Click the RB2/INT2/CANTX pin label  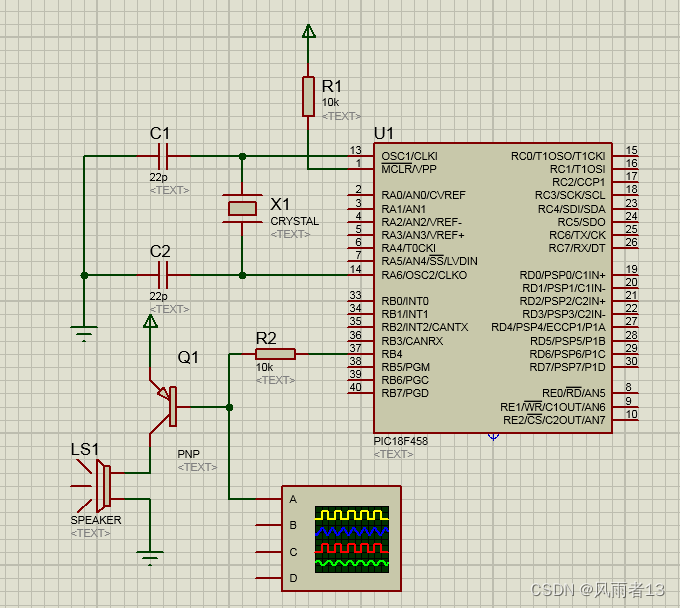point(425,327)
